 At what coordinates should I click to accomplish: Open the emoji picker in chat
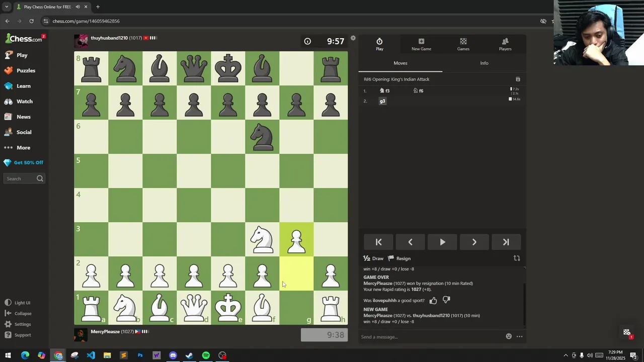(509, 336)
